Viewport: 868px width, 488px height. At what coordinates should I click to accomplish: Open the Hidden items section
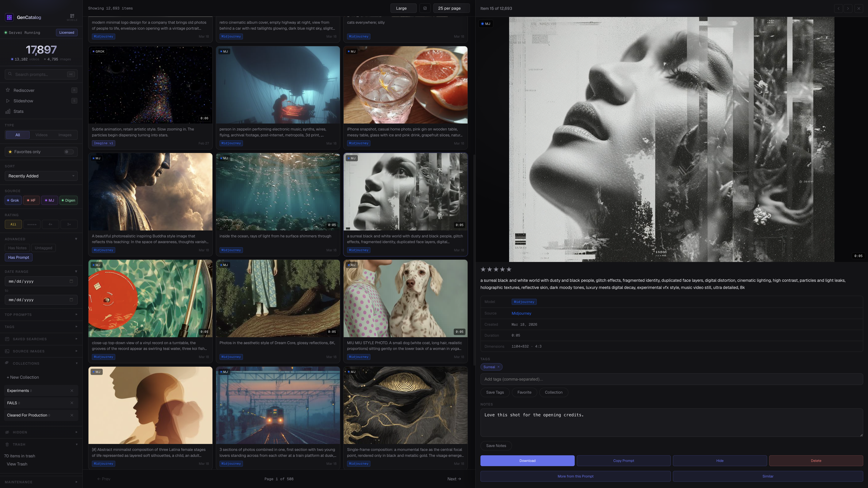tap(20, 432)
